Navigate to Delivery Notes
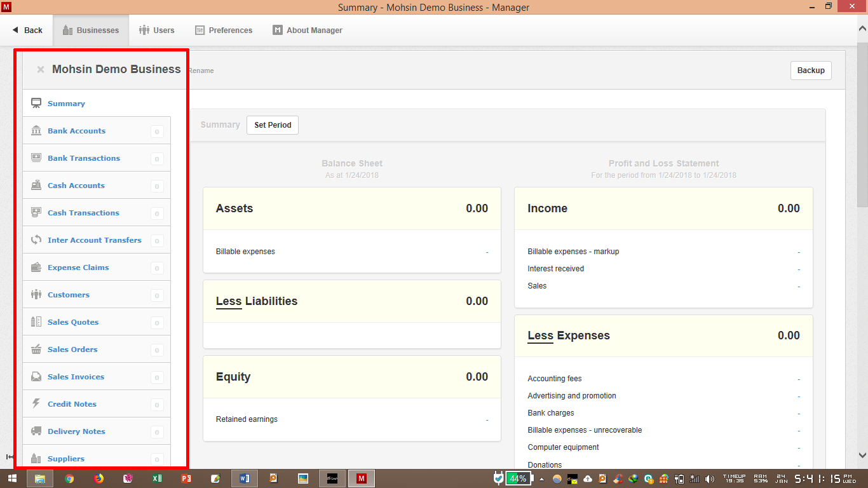868x488 pixels. (x=76, y=431)
